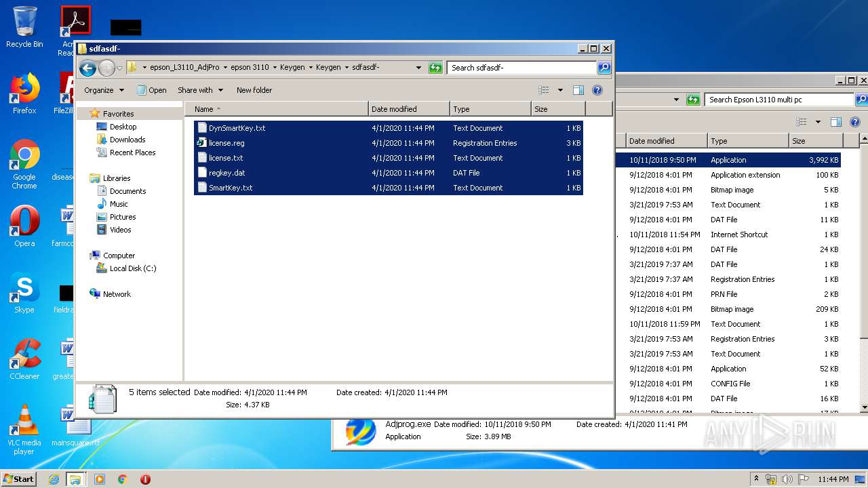Open the address dropdown in background Explorer window
The width and height of the screenshot is (868, 488).
pos(676,100)
